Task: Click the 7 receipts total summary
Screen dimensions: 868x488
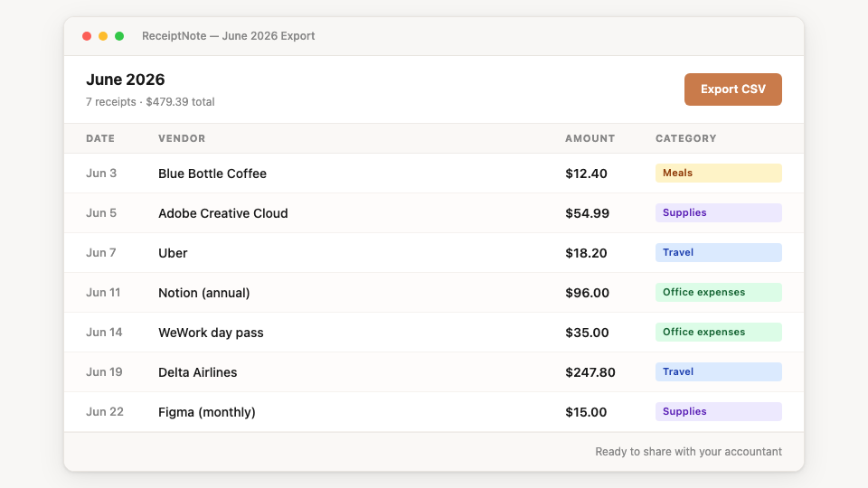Action: coord(150,102)
